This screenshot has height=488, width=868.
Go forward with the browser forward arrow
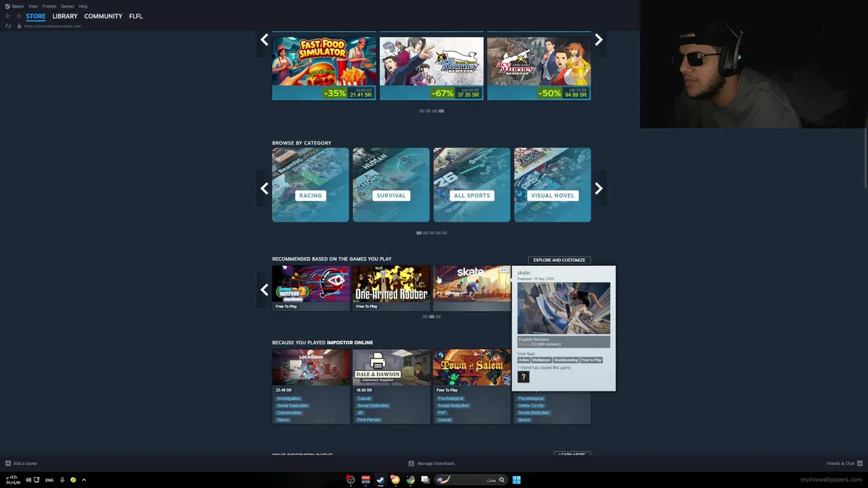point(19,16)
